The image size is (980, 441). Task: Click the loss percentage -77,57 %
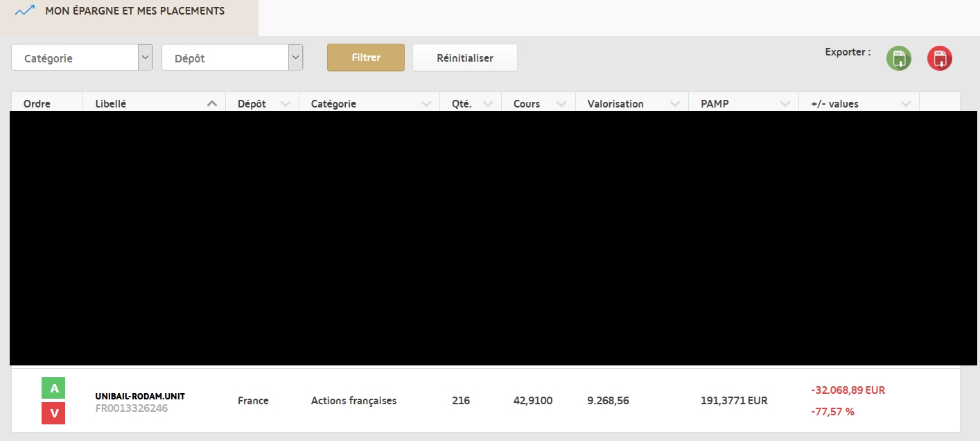point(832,412)
